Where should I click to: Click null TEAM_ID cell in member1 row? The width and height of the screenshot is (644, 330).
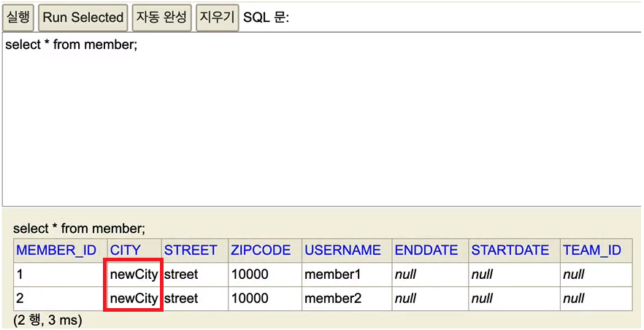click(x=596, y=275)
